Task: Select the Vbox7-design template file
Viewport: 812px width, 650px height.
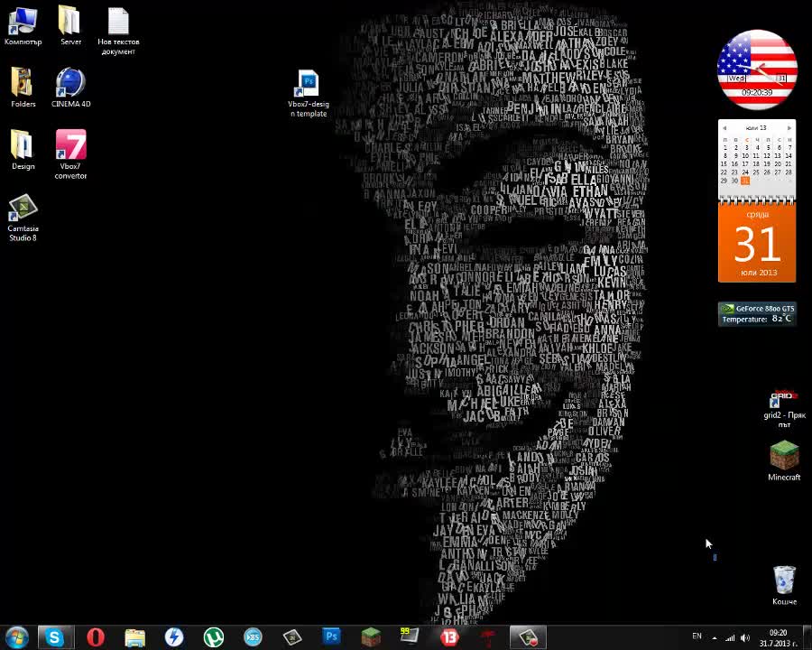Action: click(309, 93)
